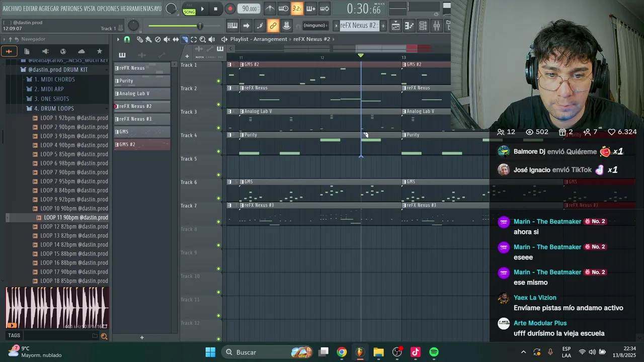Image resolution: width=644 pixels, height=362 pixels.
Task: Select the paint brush tool in playlist
Action: 148,39
